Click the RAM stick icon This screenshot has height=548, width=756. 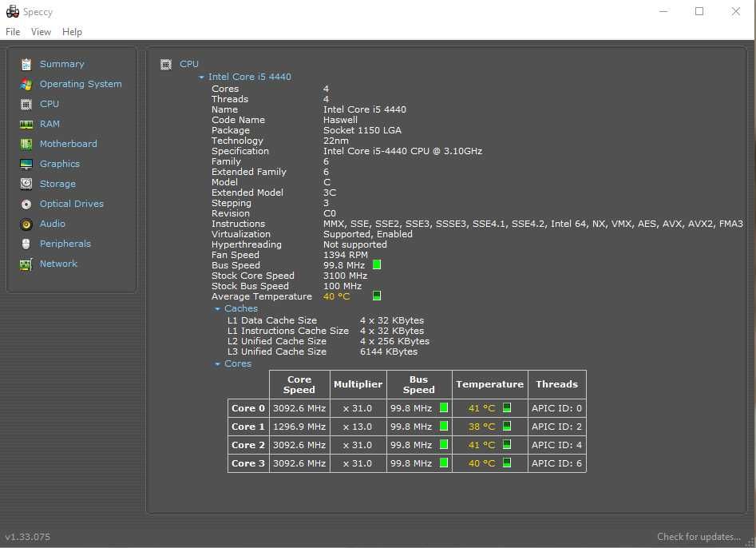pyautogui.click(x=26, y=125)
